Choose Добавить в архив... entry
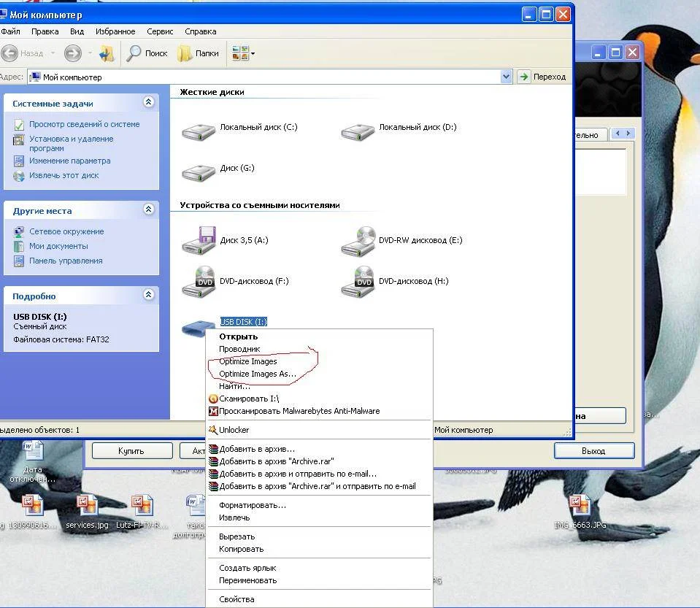The image size is (700, 608). (320, 449)
